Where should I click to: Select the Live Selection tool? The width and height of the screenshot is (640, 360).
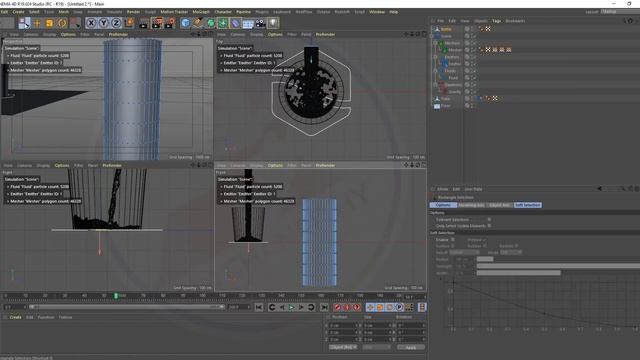pyautogui.click(x=24, y=23)
